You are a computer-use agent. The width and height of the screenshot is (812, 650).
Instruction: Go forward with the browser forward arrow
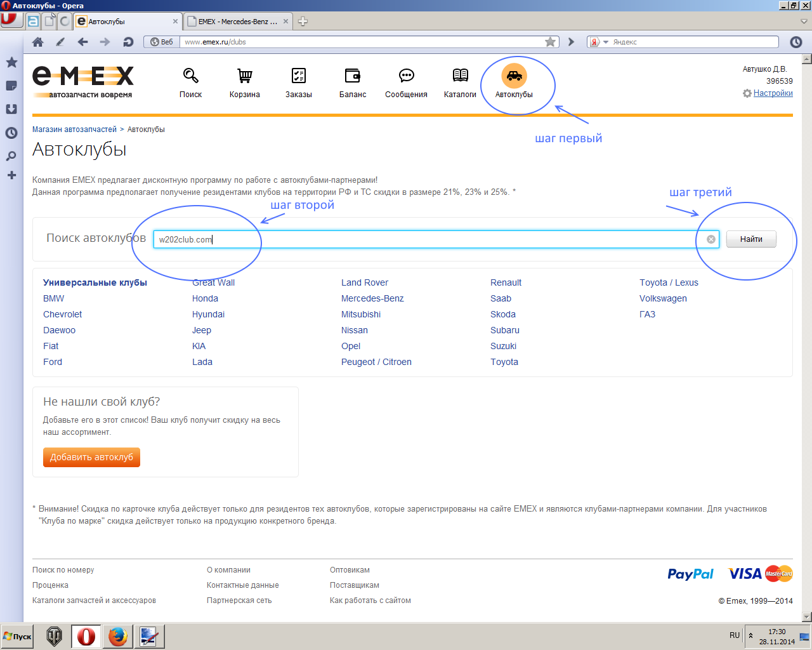pos(105,42)
